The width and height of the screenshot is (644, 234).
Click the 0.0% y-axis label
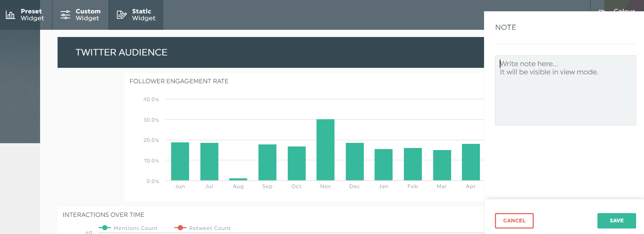coord(153,181)
